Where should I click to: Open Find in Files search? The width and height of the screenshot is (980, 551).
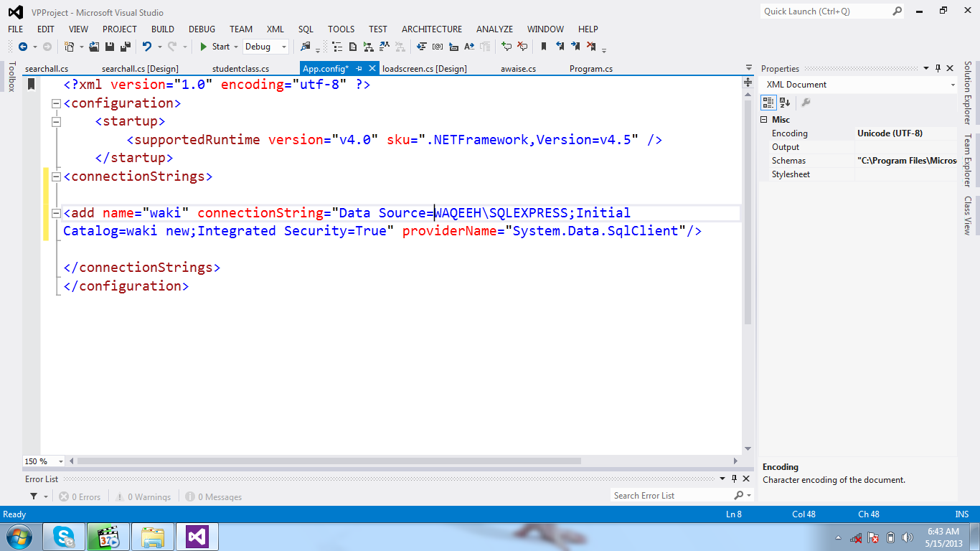(x=304, y=46)
